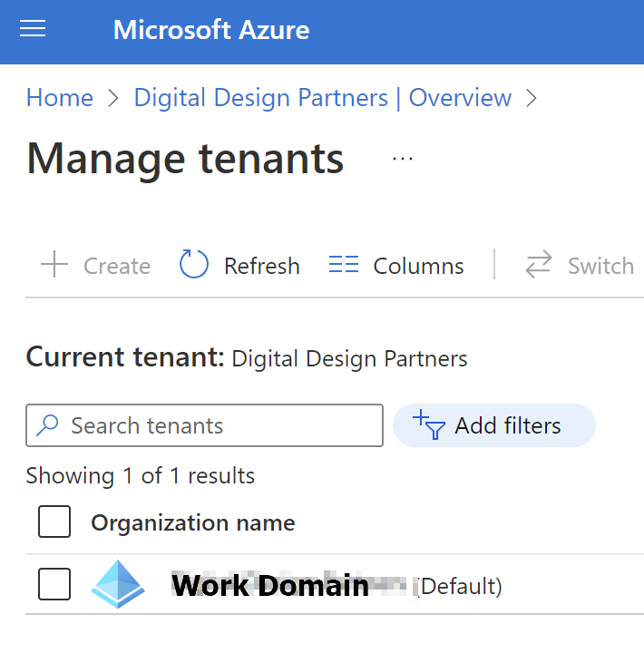
Task: Open Digital Design Partners Overview breadcrumb
Action: [x=323, y=98]
